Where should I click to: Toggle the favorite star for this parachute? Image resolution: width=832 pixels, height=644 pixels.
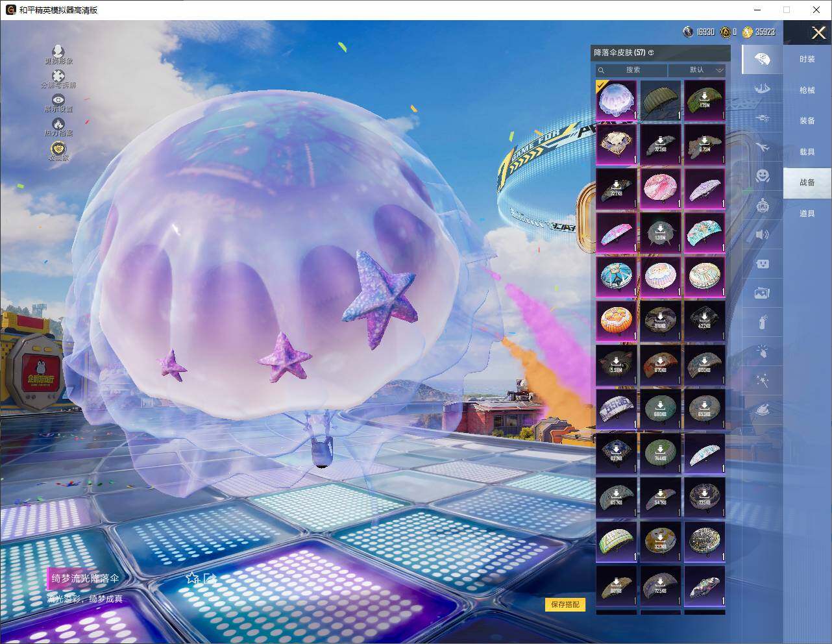click(x=192, y=578)
